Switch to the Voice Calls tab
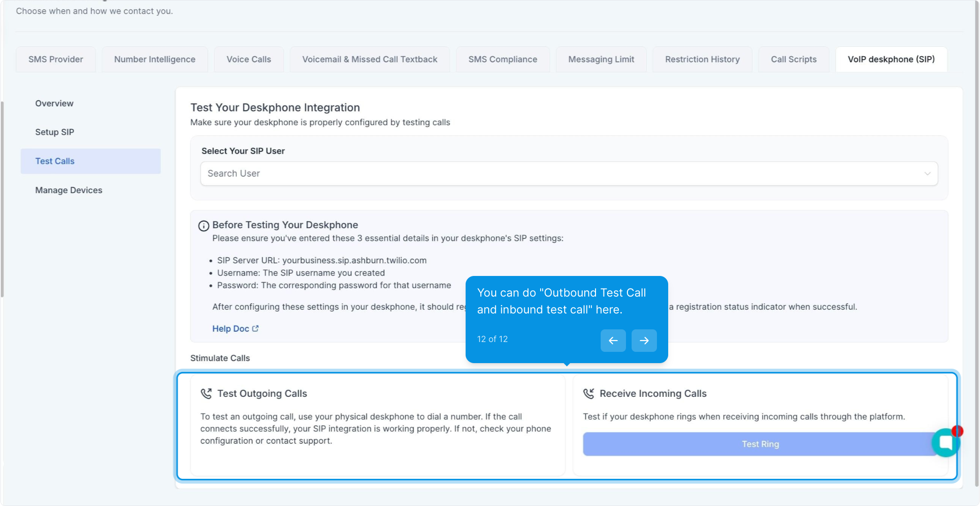 [x=249, y=60]
